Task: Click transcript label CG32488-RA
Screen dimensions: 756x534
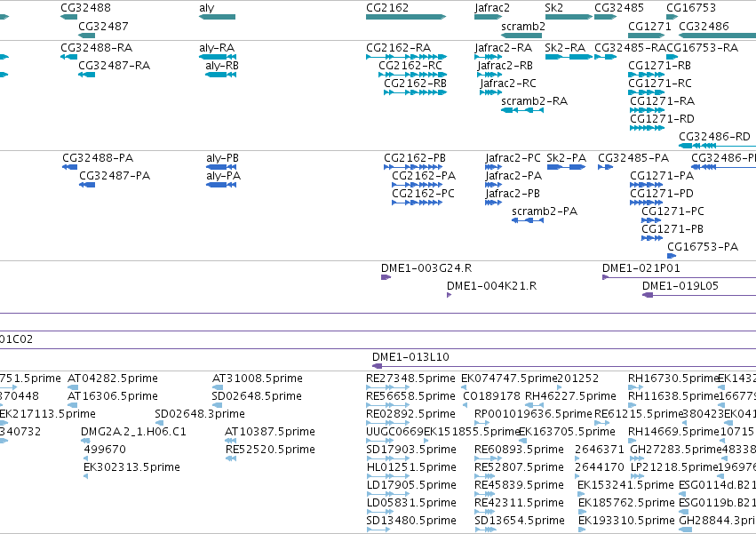Action: 97,48
